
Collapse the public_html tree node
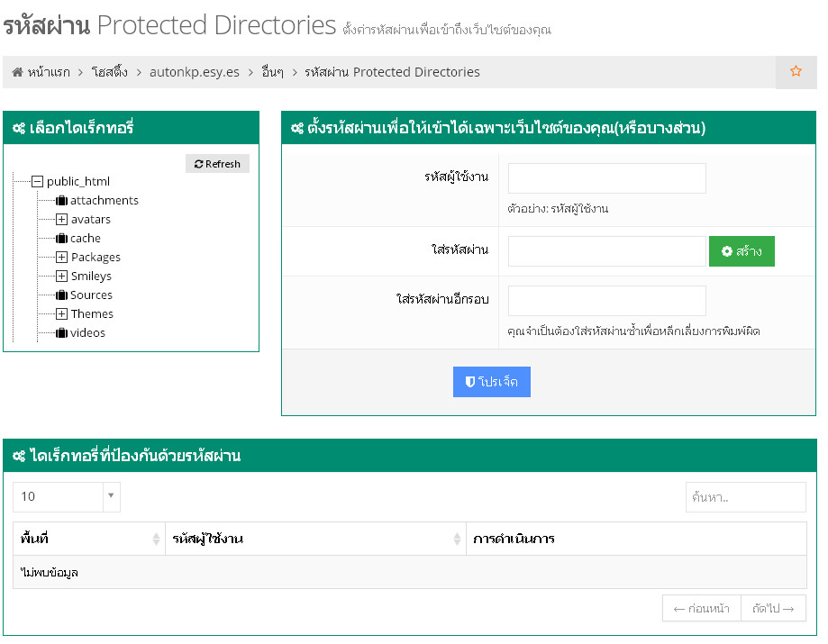[x=37, y=181]
